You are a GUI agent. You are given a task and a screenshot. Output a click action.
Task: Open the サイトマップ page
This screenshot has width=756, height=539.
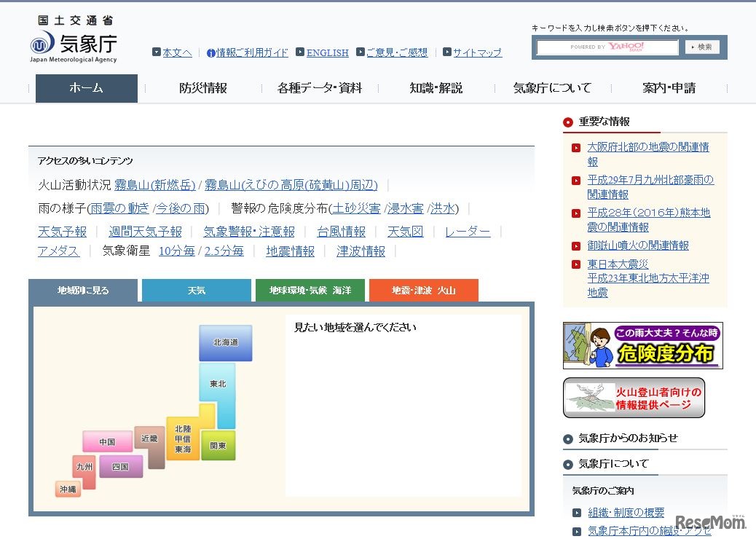coord(475,52)
